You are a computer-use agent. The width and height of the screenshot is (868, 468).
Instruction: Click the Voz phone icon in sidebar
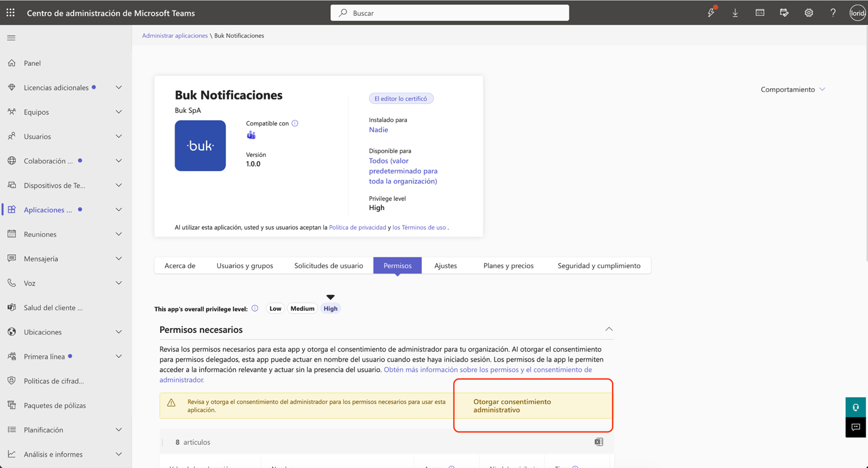[x=12, y=283]
